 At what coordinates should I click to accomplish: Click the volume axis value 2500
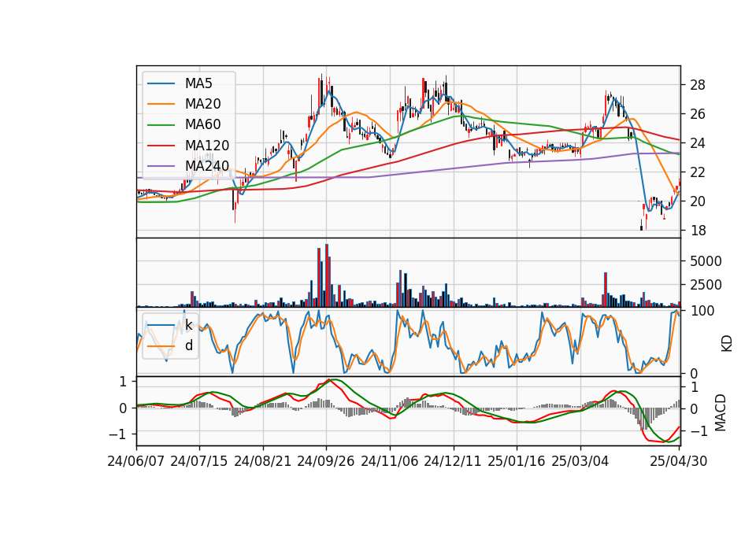click(706, 285)
